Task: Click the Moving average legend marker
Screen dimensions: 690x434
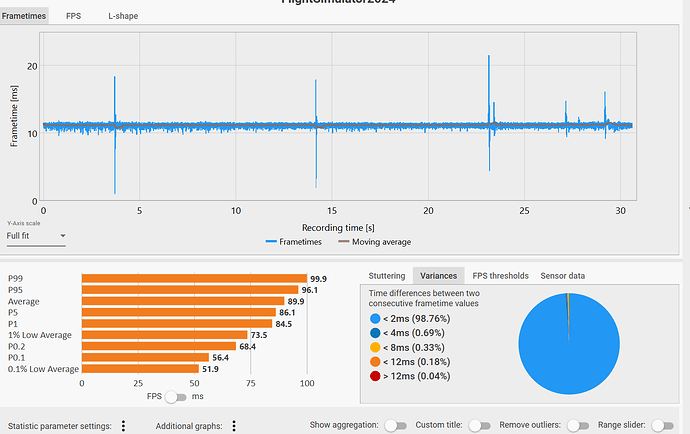Action: [x=344, y=242]
